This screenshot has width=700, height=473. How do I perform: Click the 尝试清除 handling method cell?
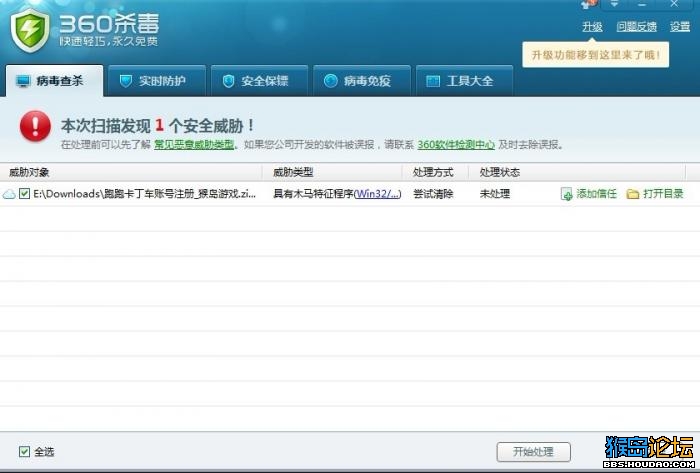coord(433,194)
